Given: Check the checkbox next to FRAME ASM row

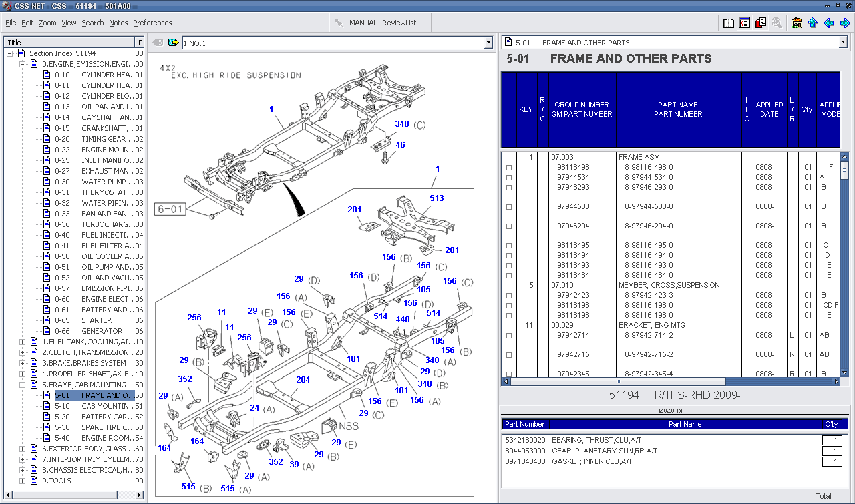Looking at the screenshot, I should (x=509, y=168).
